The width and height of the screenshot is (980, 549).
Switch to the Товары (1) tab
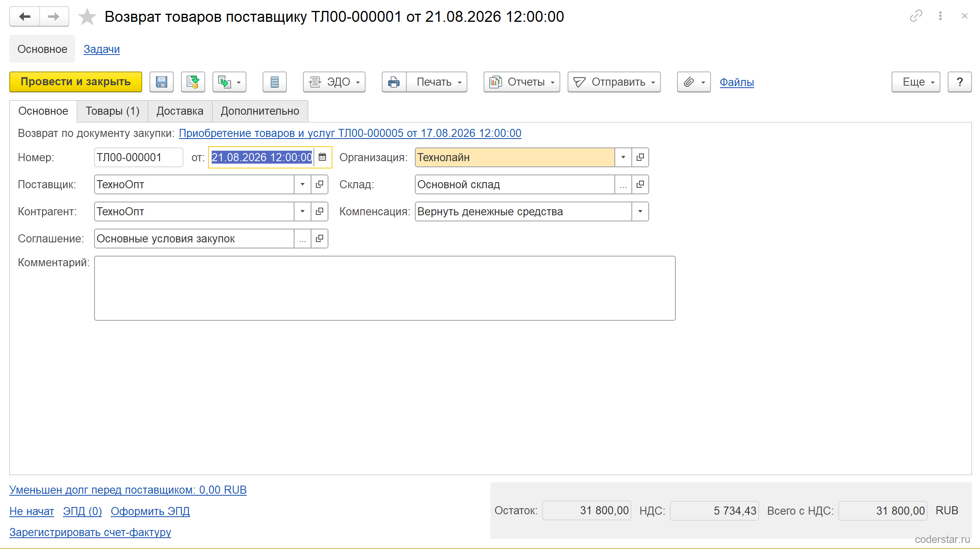112,111
